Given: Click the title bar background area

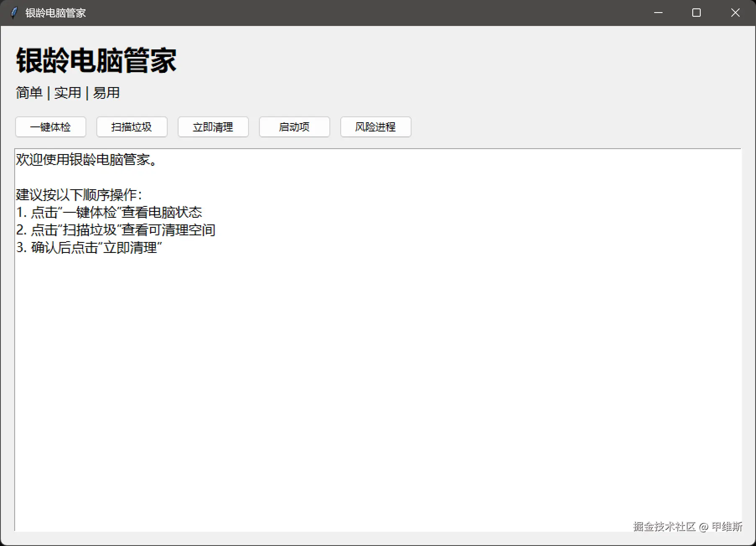Looking at the screenshot, I should point(335,13).
